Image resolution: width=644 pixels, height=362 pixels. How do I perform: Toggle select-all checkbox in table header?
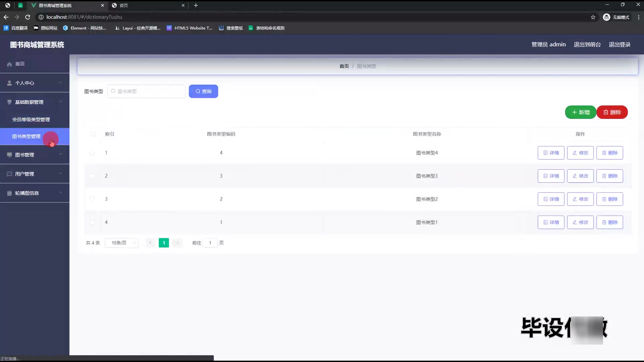93,134
